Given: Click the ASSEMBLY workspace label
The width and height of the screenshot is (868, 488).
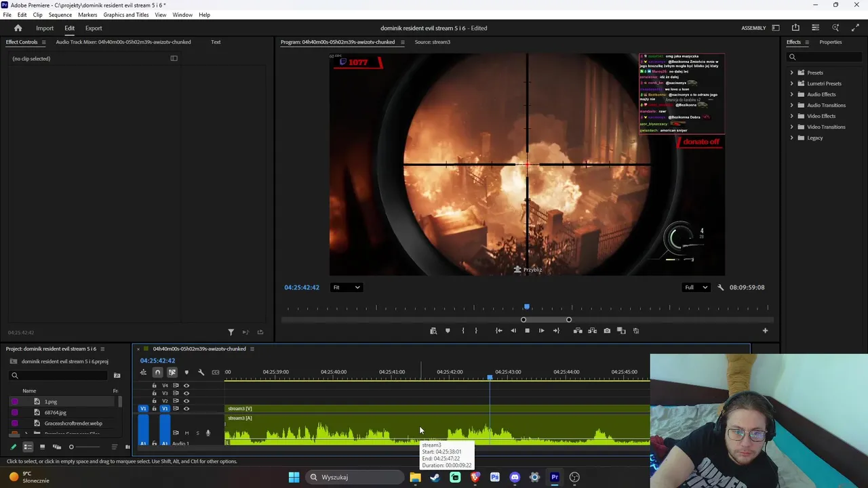Looking at the screenshot, I should [753, 28].
